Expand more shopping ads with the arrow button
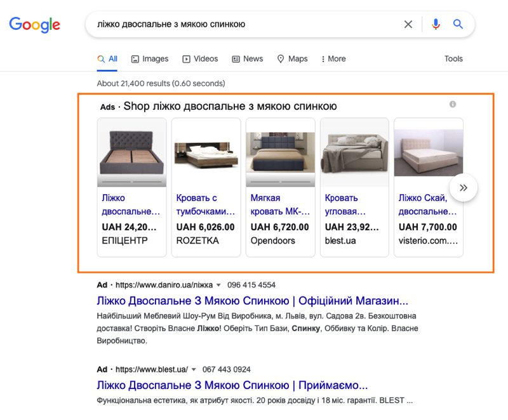 pyautogui.click(x=464, y=187)
